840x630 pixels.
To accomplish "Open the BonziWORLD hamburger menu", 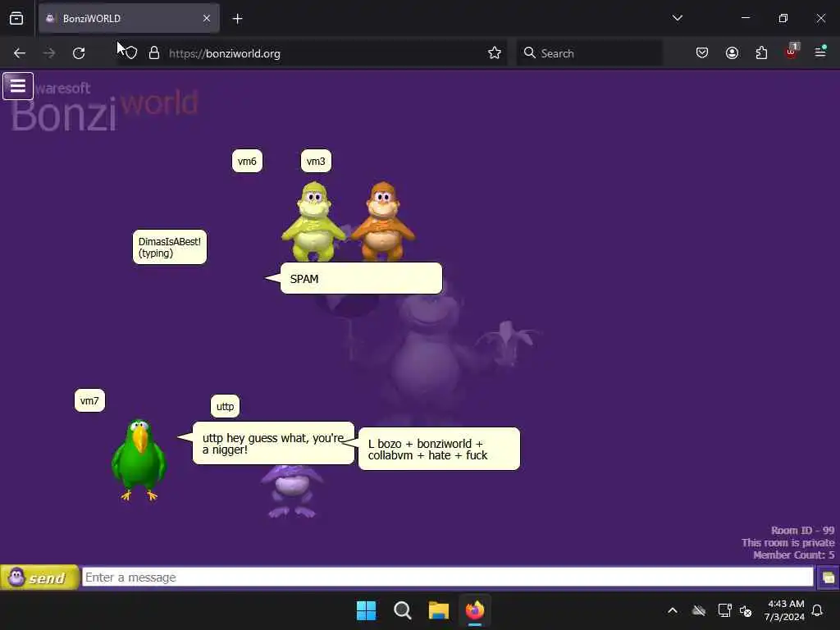I will click(x=18, y=85).
